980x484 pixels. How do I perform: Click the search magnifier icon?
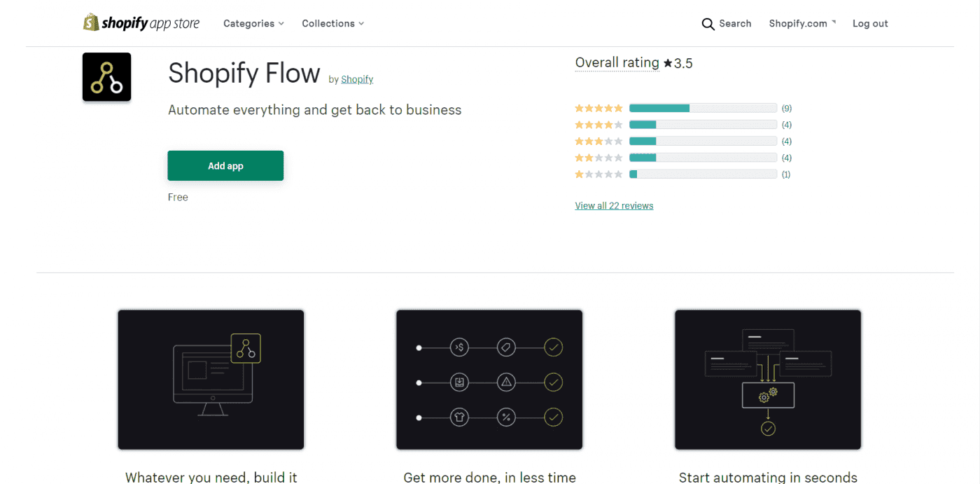pos(708,24)
